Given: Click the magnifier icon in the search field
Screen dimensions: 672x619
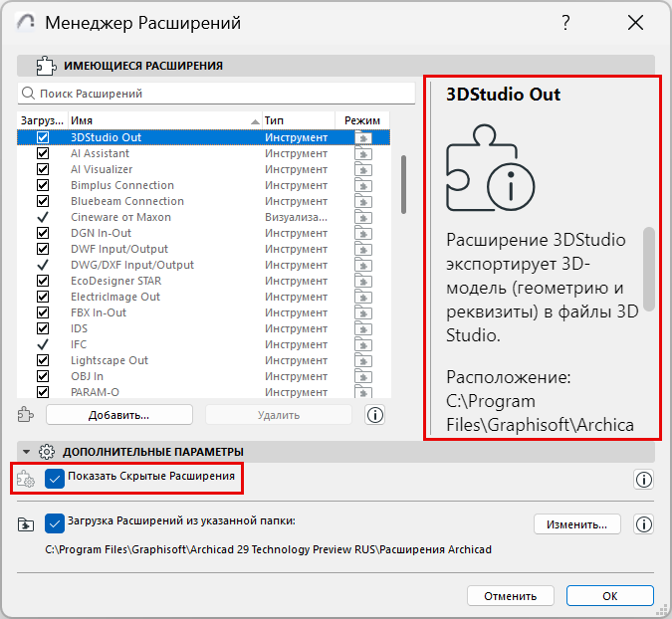Looking at the screenshot, I should pyautogui.click(x=28, y=93).
